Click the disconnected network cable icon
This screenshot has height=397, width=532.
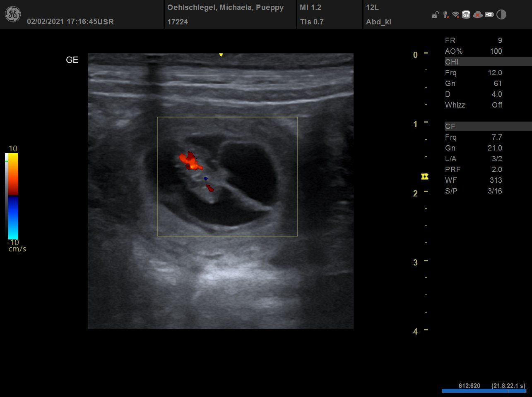click(445, 15)
